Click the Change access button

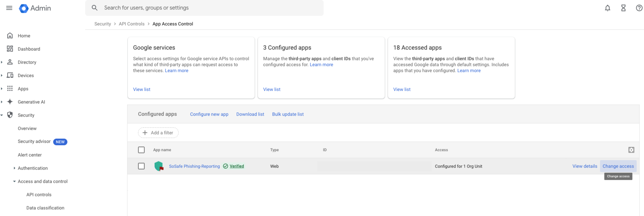point(618,166)
